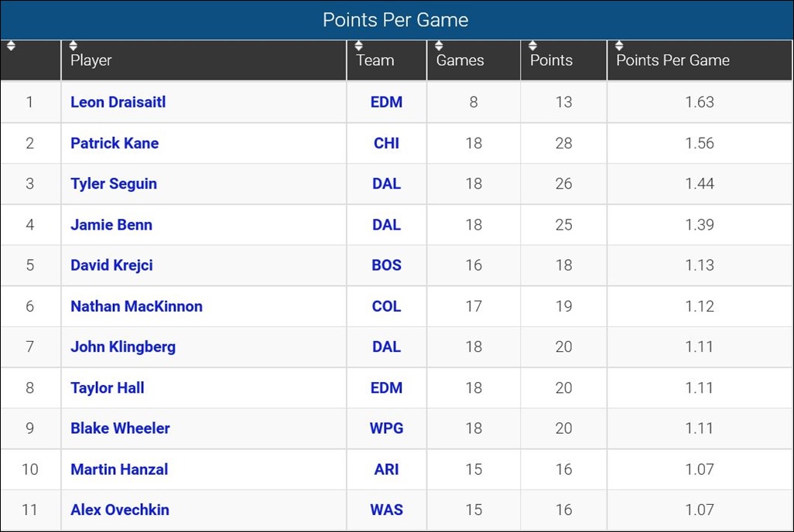
Task: Click the Points Per Game title bar
Action: (x=395, y=19)
